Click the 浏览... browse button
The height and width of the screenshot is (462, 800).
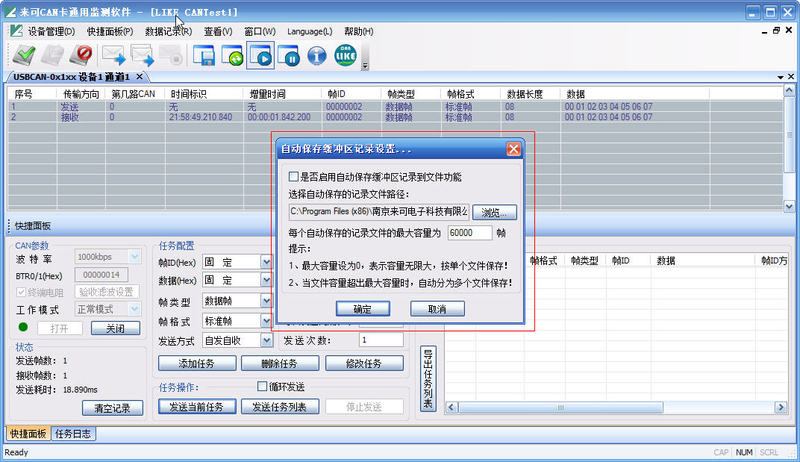pos(495,212)
